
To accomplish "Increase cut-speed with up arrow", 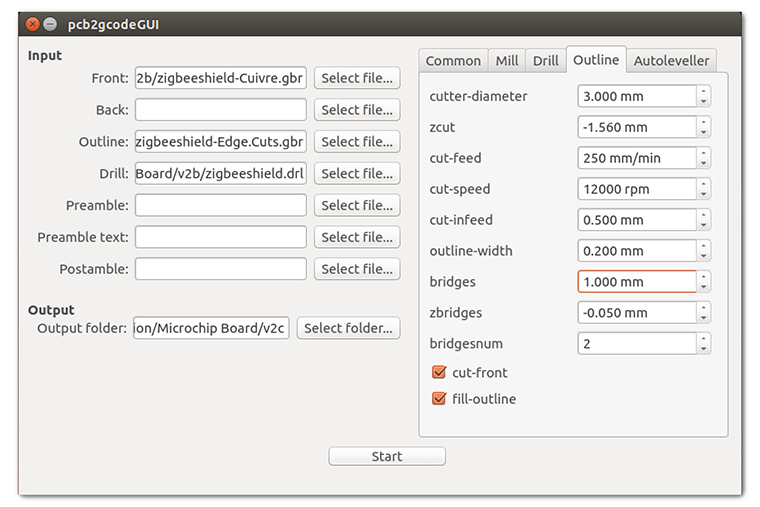I will pyautogui.click(x=703, y=184).
